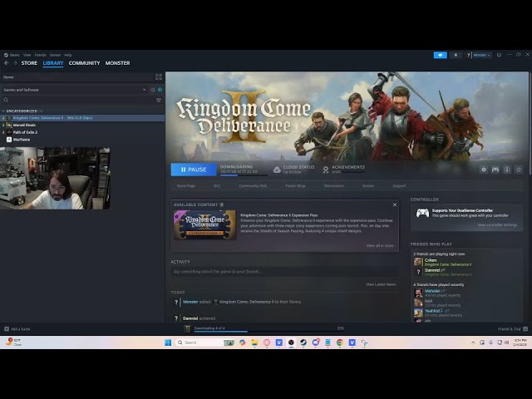
Task: Collapse the UNCATEGORIZED section
Action: [x=21, y=111]
